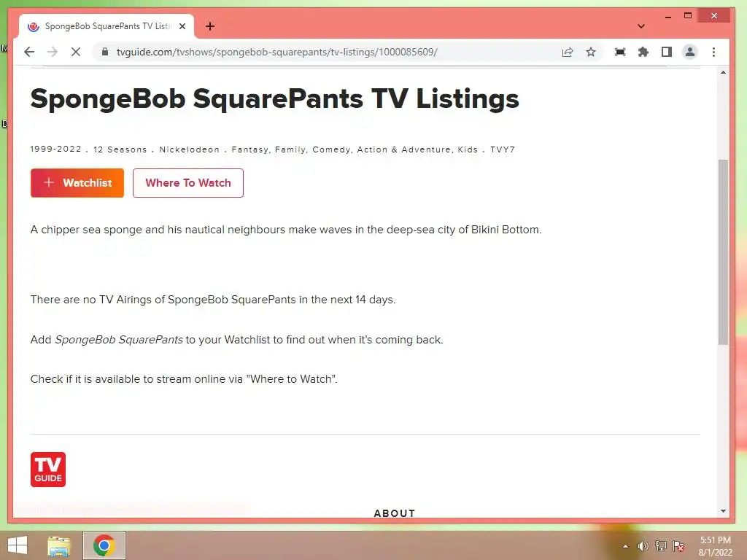Click the TV Guide footer logo
The height and width of the screenshot is (560, 747).
point(48,470)
